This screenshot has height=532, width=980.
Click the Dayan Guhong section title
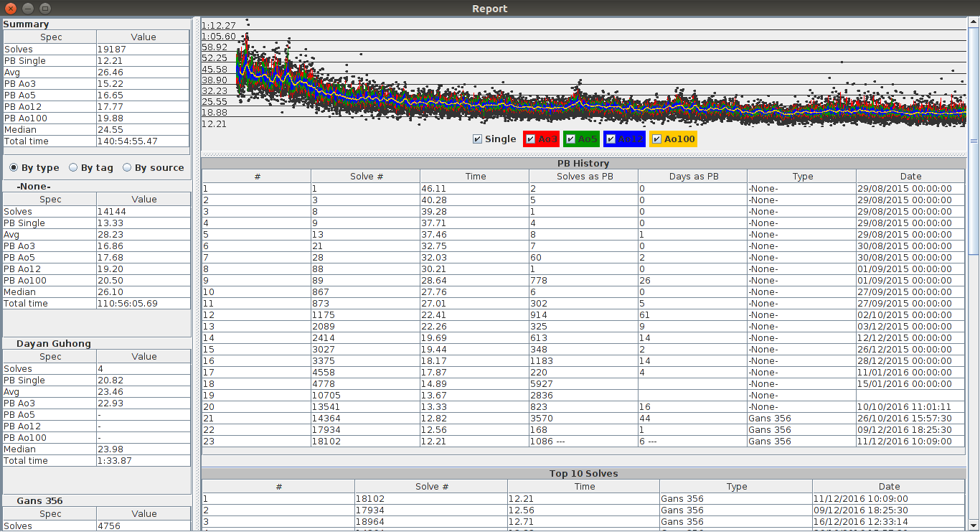(54, 343)
